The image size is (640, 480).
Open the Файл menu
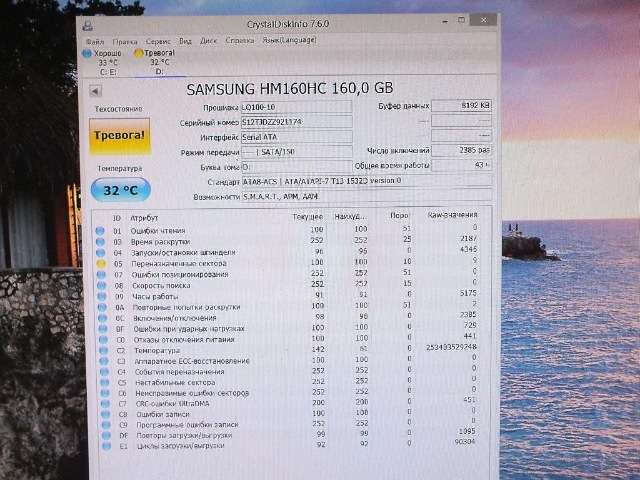click(95, 42)
